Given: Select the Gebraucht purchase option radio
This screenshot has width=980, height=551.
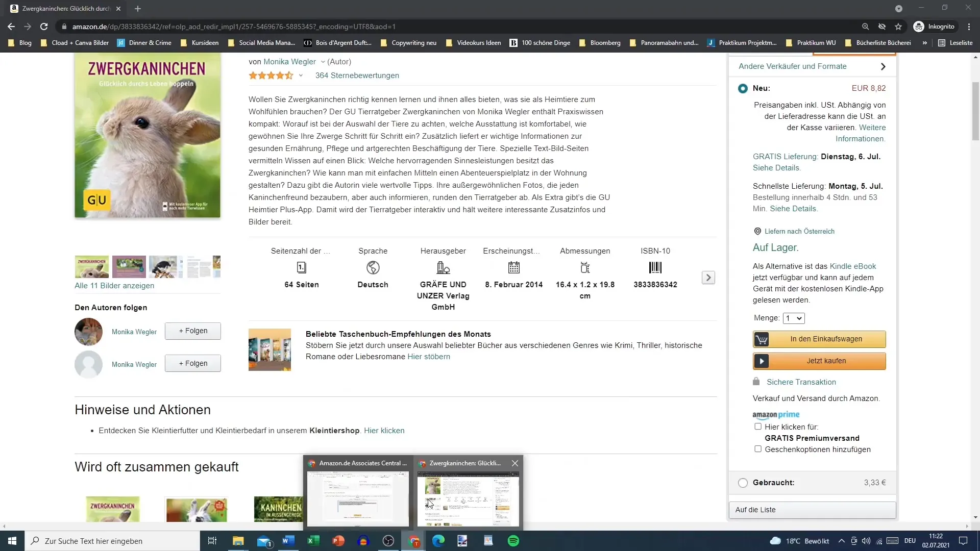Looking at the screenshot, I should point(743,483).
